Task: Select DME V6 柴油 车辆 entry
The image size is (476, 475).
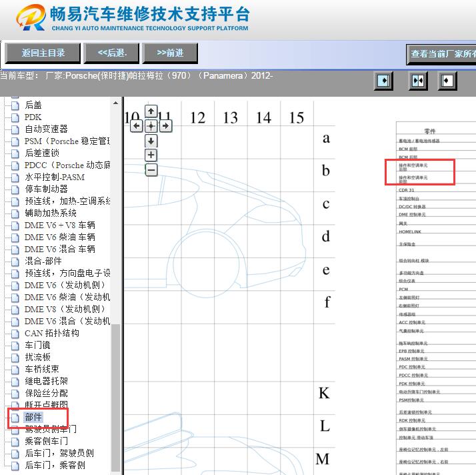Action: coord(60,238)
